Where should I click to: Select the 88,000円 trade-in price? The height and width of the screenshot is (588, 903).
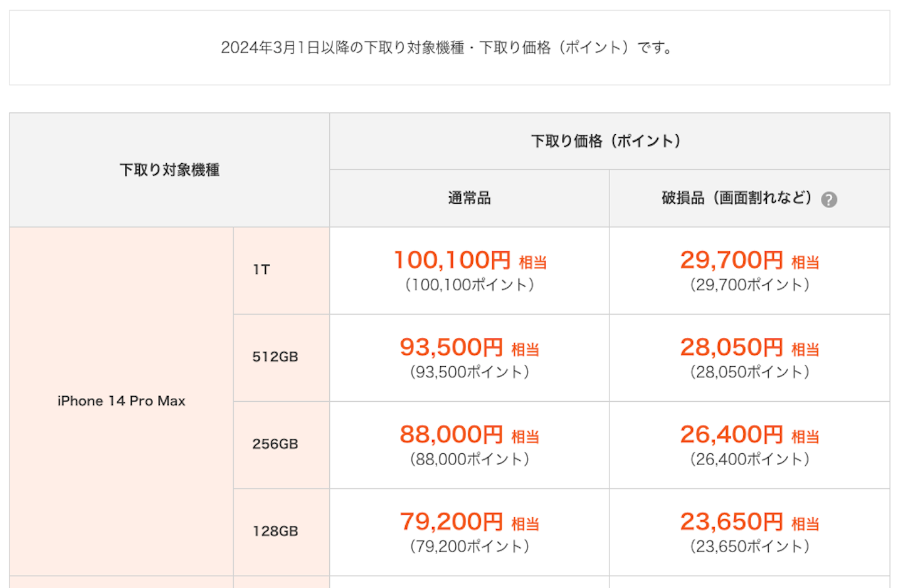(x=451, y=434)
